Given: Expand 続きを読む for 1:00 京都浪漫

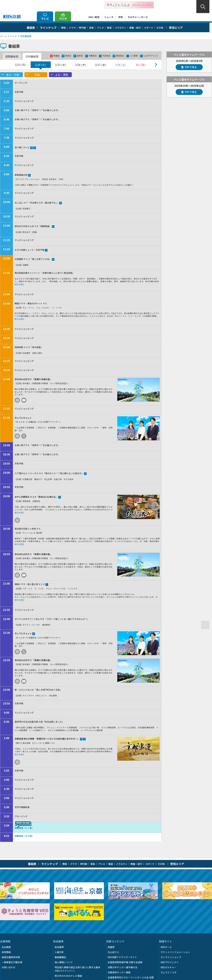Looking at the screenshot, I should pos(19,754).
